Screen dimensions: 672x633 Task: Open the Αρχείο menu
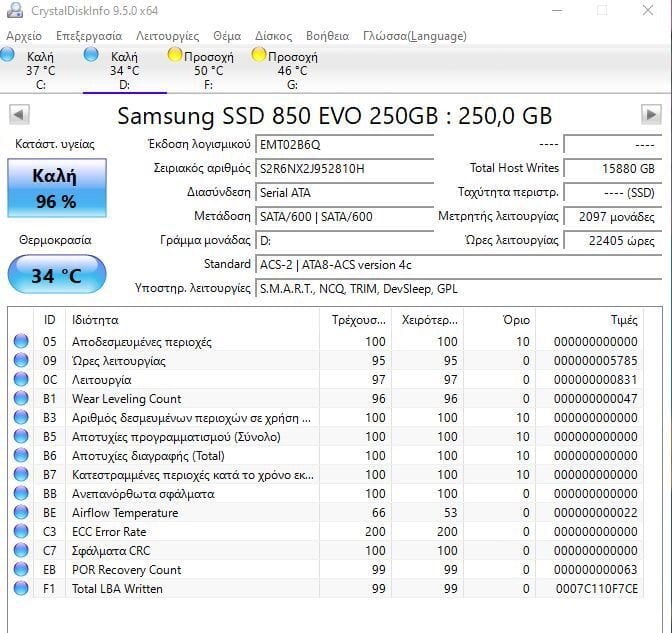[x=24, y=36]
